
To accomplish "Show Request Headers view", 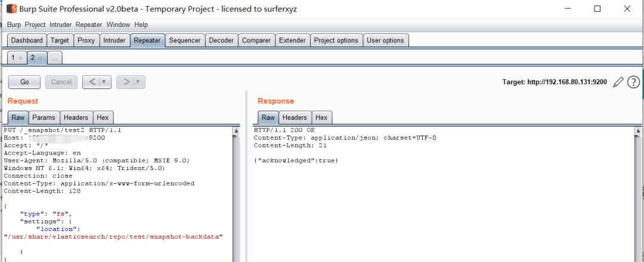I will pos(76,118).
